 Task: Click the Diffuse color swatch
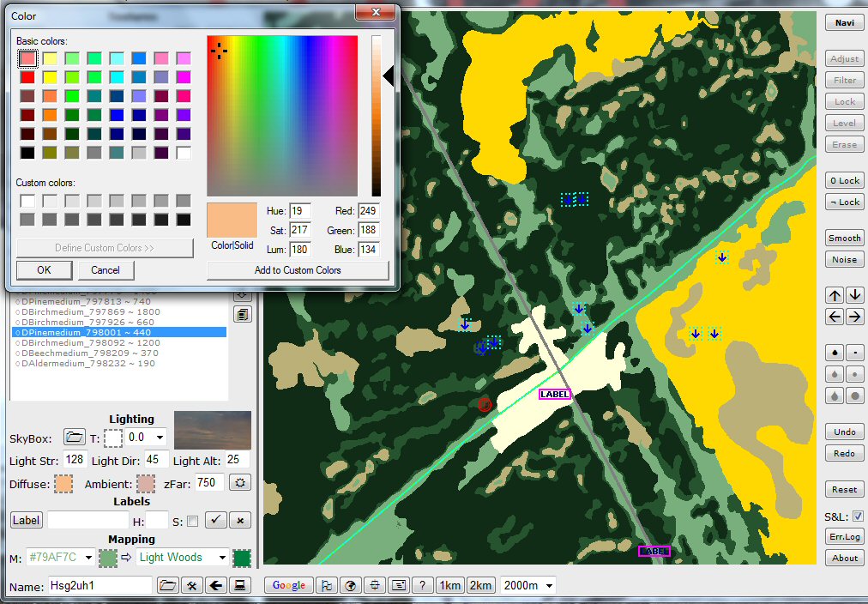[63, 484]
